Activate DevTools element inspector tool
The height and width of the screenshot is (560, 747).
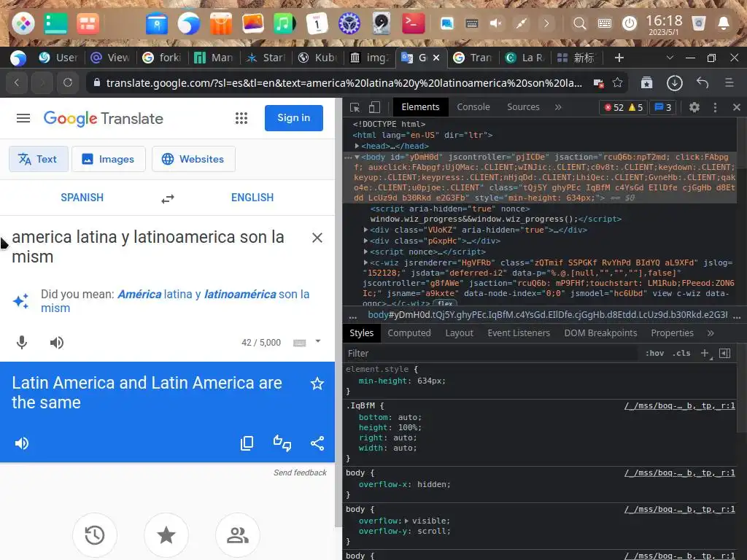click(x=355, y=107)
